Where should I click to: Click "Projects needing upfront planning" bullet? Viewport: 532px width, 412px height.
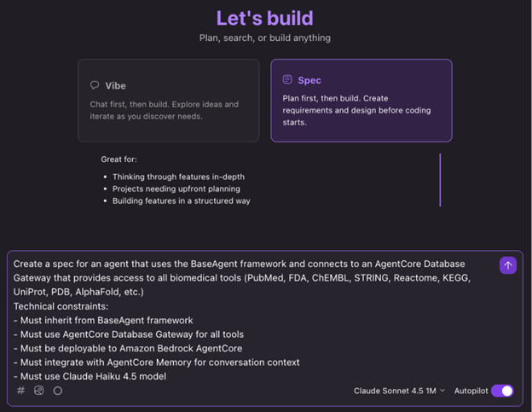pyautogui.click(x=176, y=189)
